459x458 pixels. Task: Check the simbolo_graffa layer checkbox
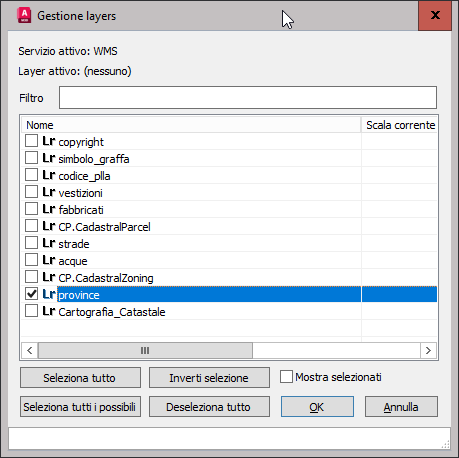(x=31, y=158)
